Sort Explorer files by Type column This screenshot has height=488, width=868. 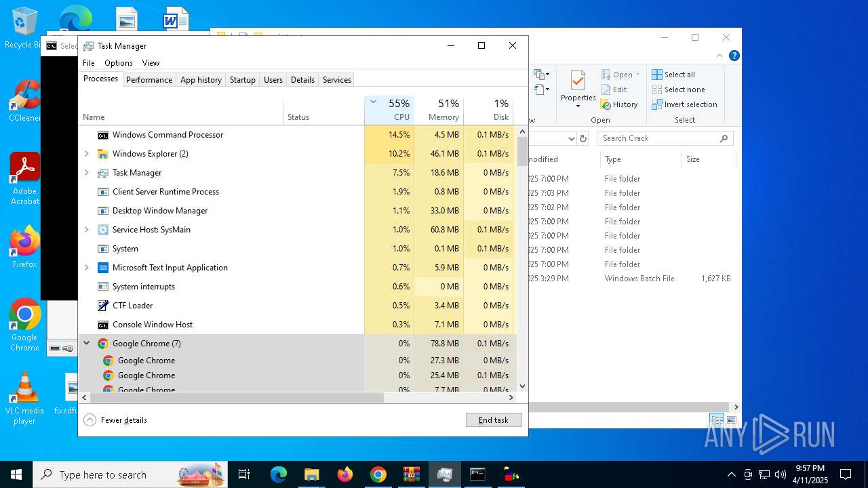pos(641,159)
